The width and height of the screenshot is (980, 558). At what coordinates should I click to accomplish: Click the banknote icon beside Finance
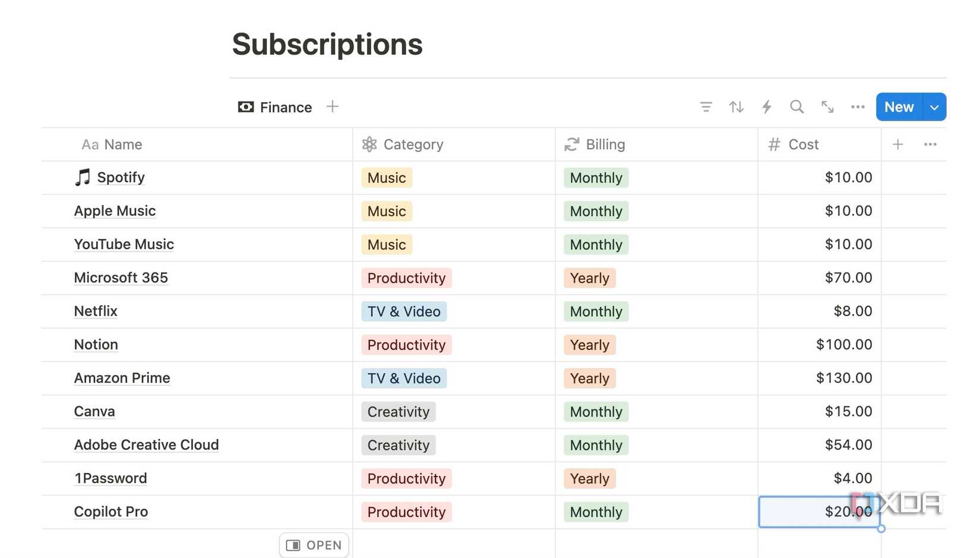[x=245, y=107]
